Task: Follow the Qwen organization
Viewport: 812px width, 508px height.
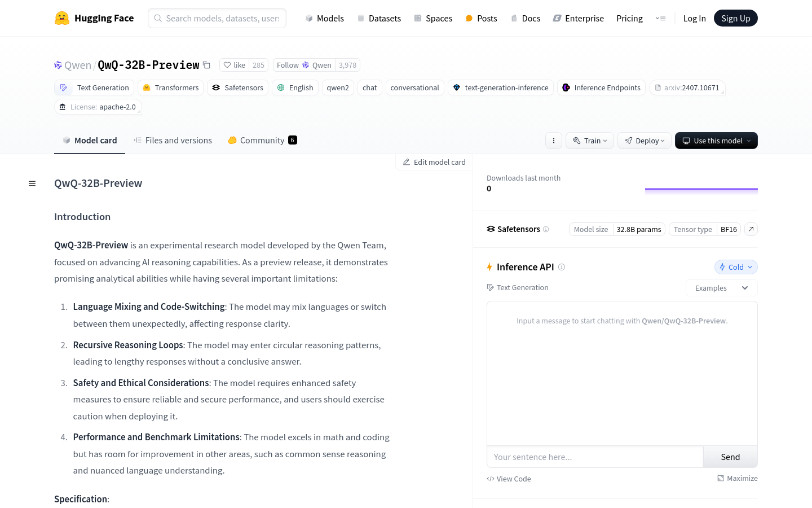Action: click(x=304, y=65)
